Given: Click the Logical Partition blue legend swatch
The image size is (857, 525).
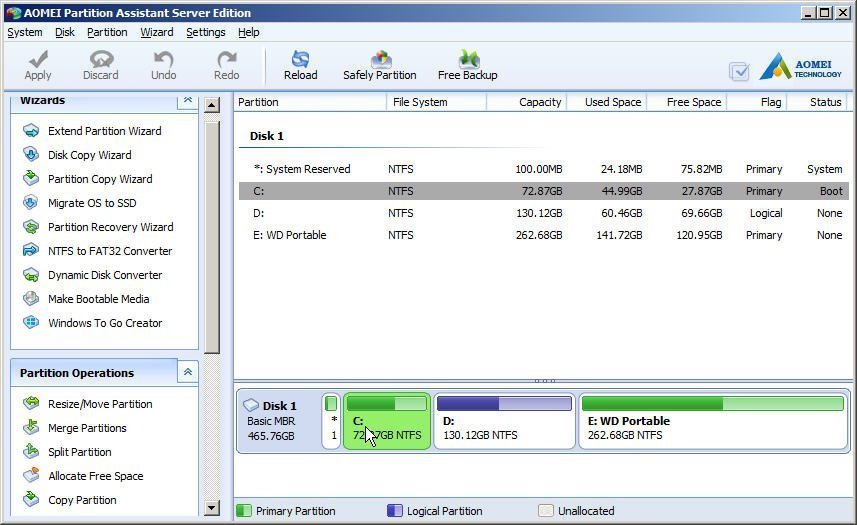Looking at the screenshot, I should click(395, 511).
